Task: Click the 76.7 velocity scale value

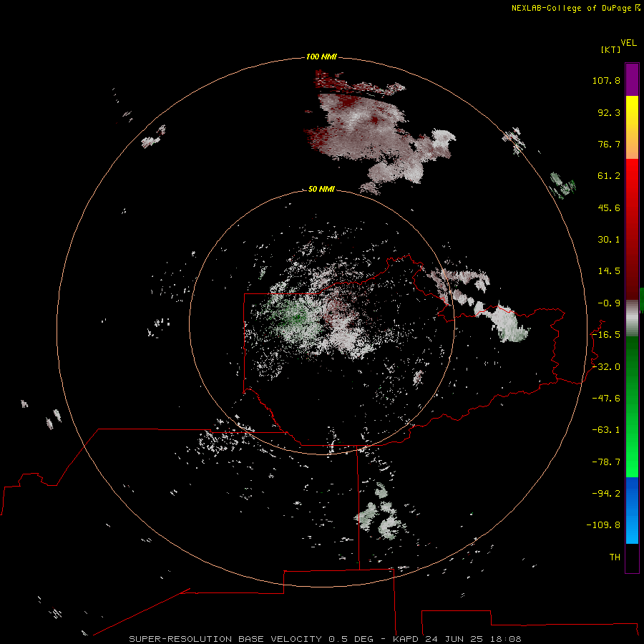Action: pos(609,144)
